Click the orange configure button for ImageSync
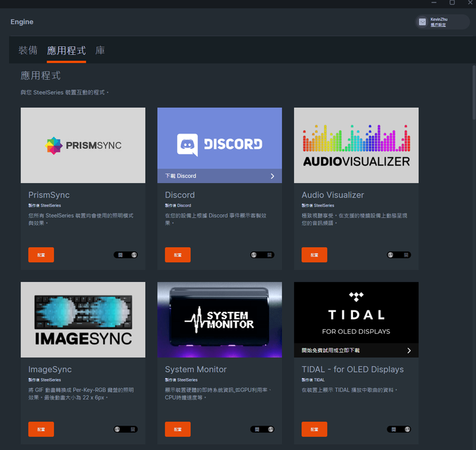The height and width of the screenshot is (450, 476). tap(41, 429)
